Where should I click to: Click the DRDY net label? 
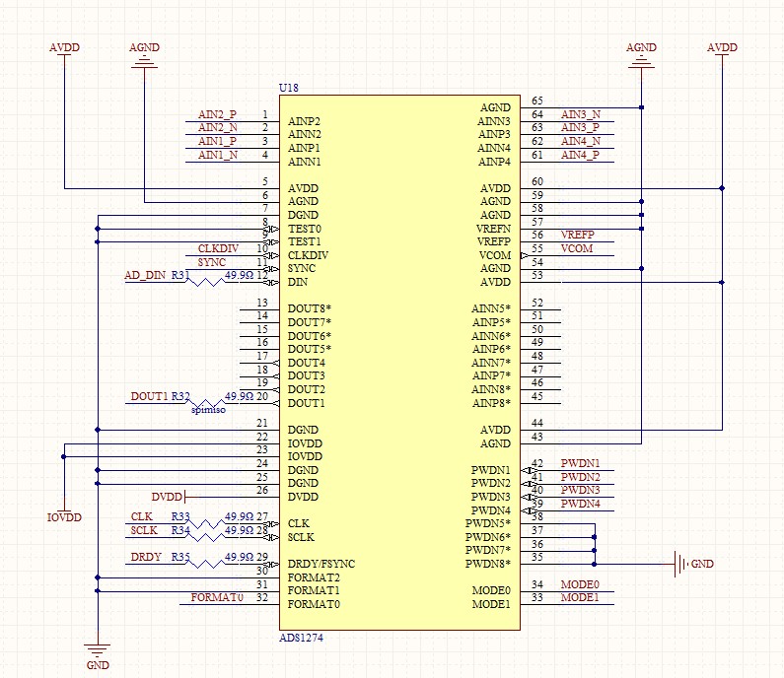[x=146, y=557]
